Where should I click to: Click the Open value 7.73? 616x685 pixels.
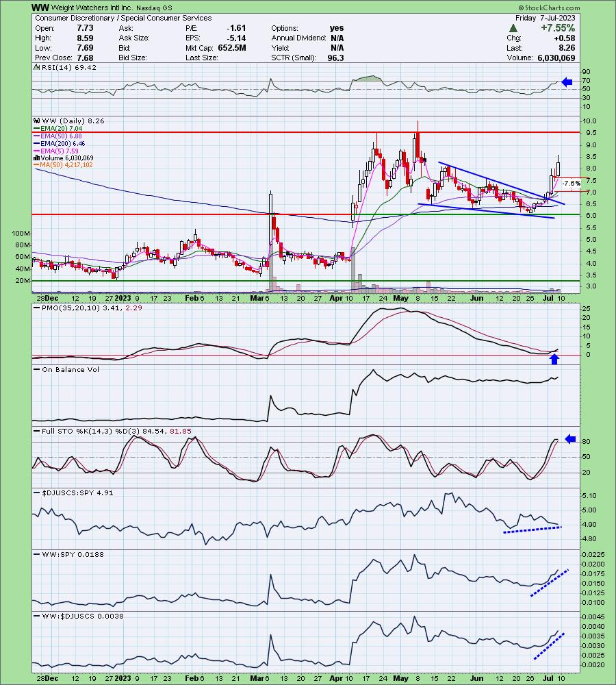point(85,28)
